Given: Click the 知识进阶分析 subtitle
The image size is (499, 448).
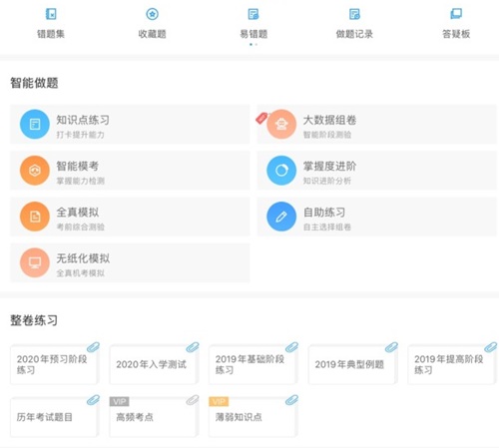Looking at the screenshot, I should click(x=327, y=181).
